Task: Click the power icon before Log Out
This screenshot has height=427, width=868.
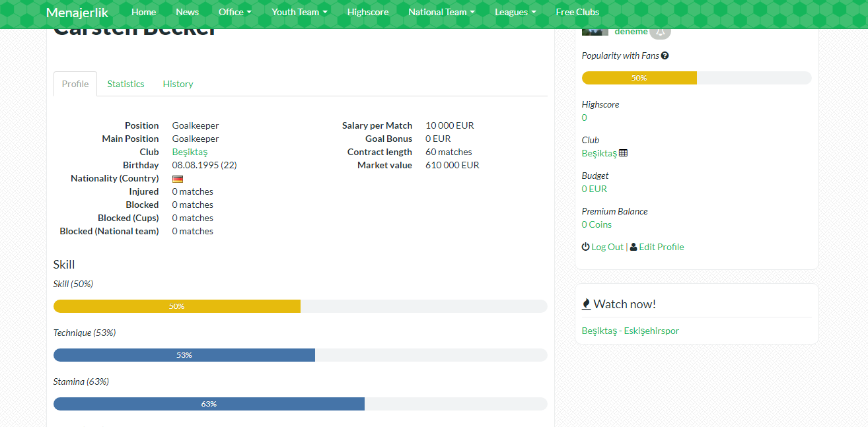Action: 585,247
